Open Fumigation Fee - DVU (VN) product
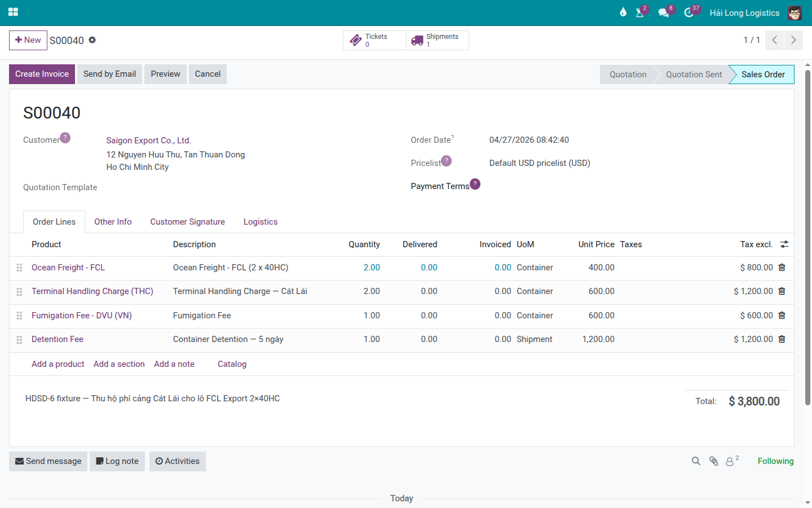 (82, 316)
